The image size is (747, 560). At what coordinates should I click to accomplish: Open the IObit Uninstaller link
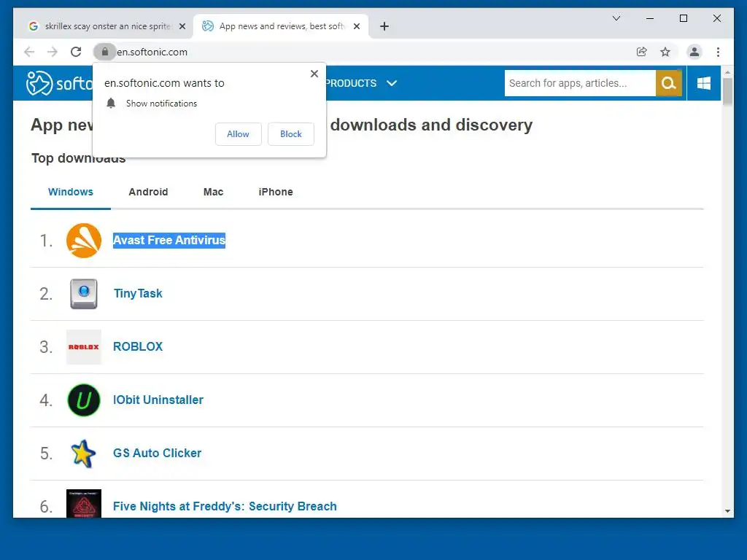click(158, 400)
